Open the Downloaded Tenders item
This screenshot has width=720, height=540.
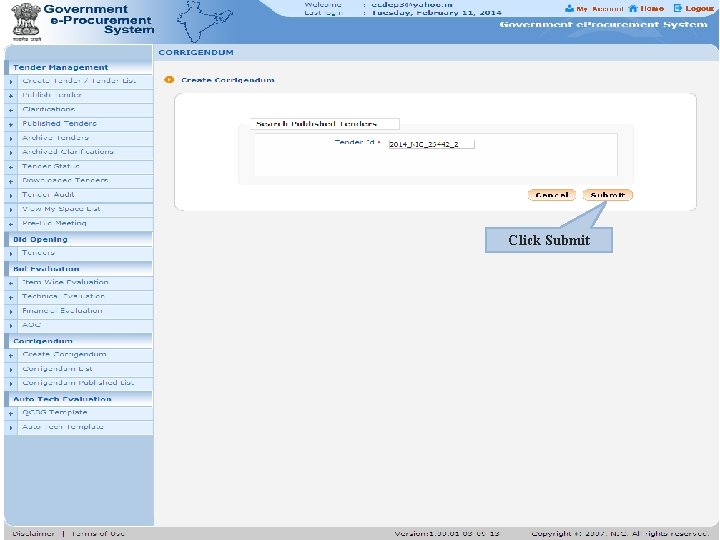pos(65,180)
